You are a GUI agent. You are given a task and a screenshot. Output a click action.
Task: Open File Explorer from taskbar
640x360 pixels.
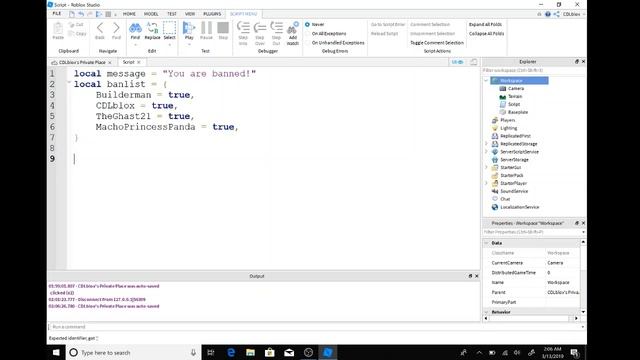250,352
